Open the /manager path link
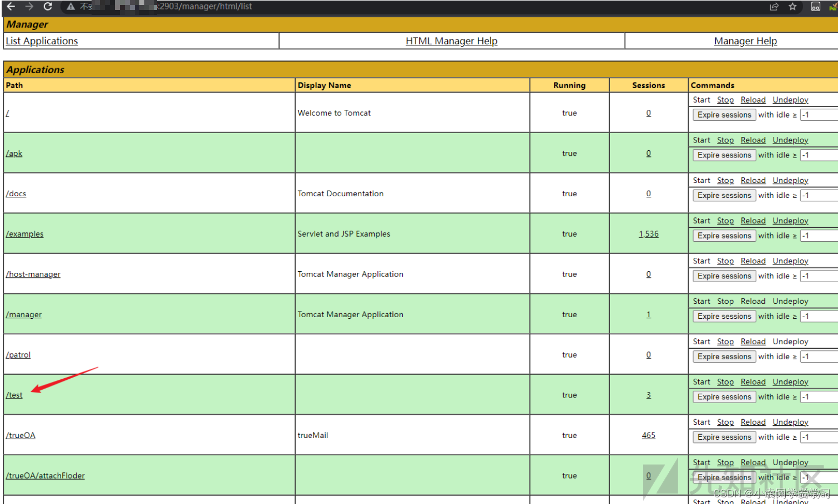 (x=23, y=314)
